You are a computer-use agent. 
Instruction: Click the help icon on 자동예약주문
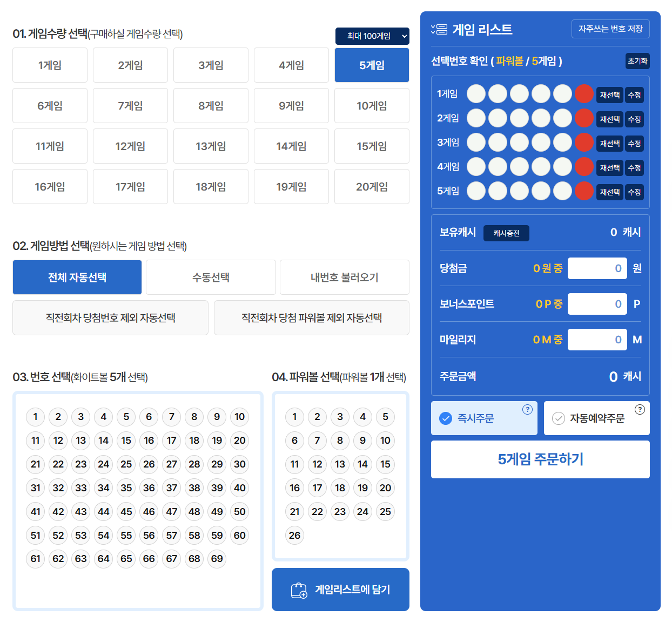tap(640, 410)
